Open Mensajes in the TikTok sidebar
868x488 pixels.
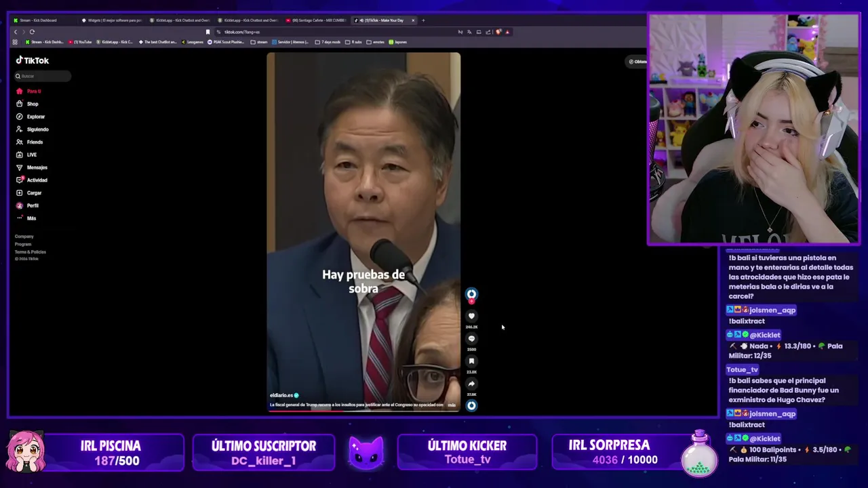pyautogui.click(x=32, y=167)
